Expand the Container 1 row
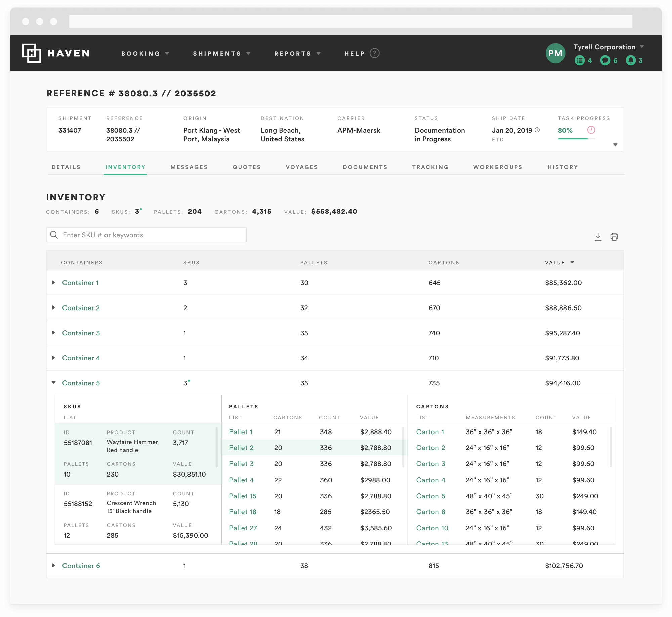This screenshot has width=672, height=617. (x=54, y=283)
